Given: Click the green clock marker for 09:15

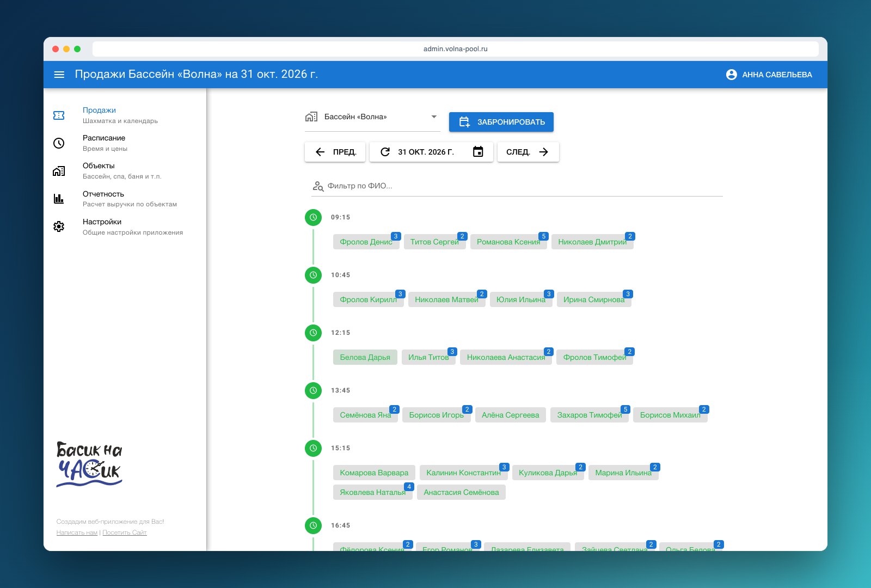Looking at the screenshot, I should 313,217.
